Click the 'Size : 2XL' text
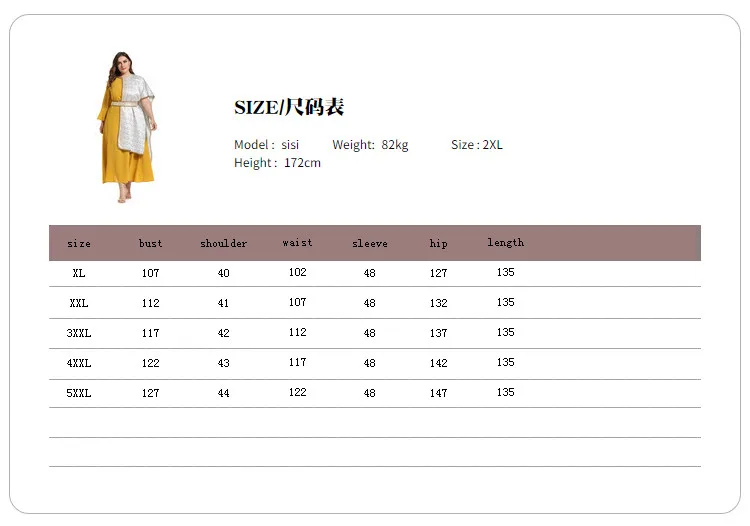 coord(477,144)
